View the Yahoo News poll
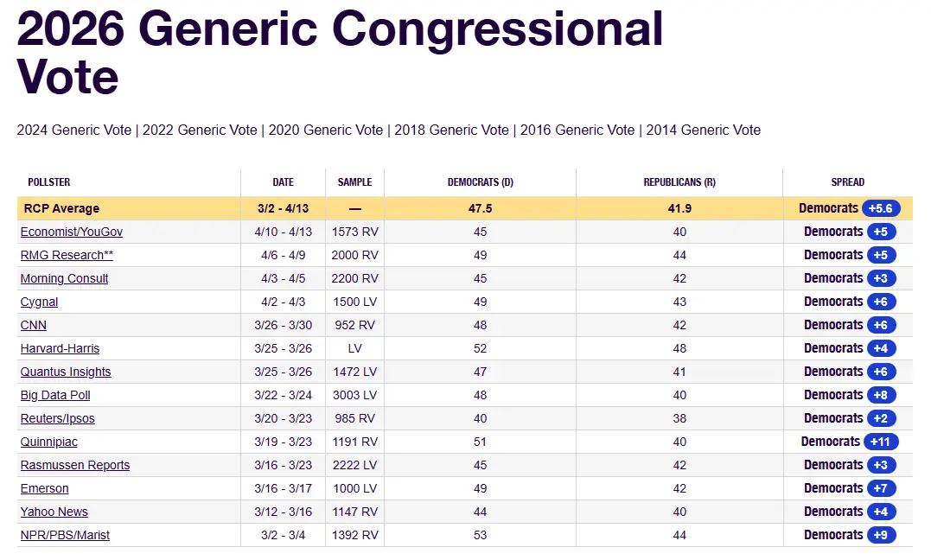This screenshot has height=560, width=931. [x=54, y=512]
